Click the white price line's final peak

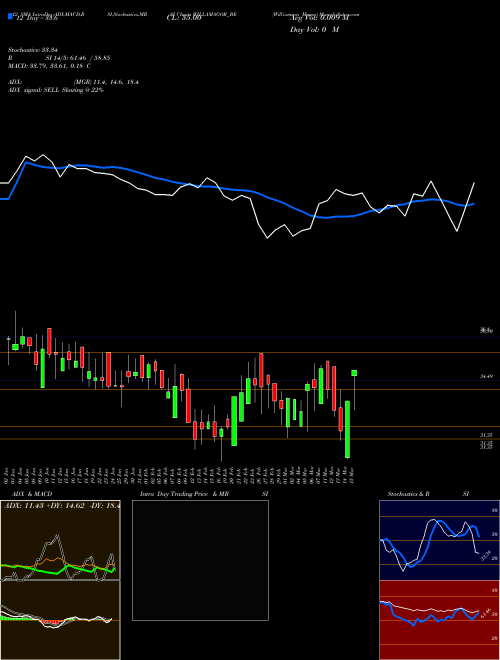(474, 183)
